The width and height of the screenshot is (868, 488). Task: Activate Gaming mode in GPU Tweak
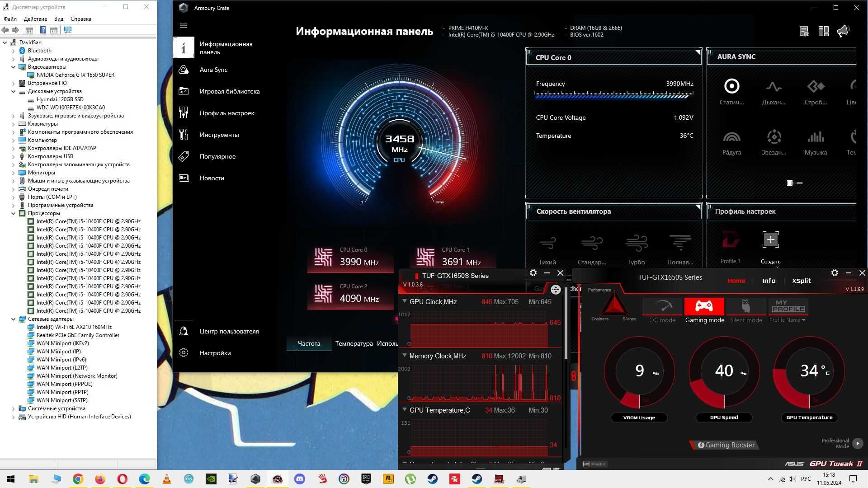704,310
